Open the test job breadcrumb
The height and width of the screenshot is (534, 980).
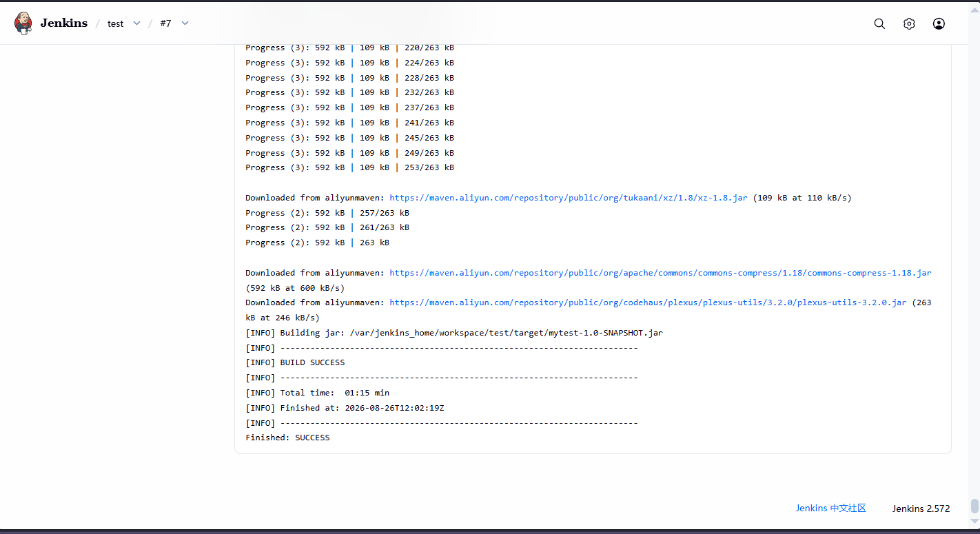coord(115,23)
